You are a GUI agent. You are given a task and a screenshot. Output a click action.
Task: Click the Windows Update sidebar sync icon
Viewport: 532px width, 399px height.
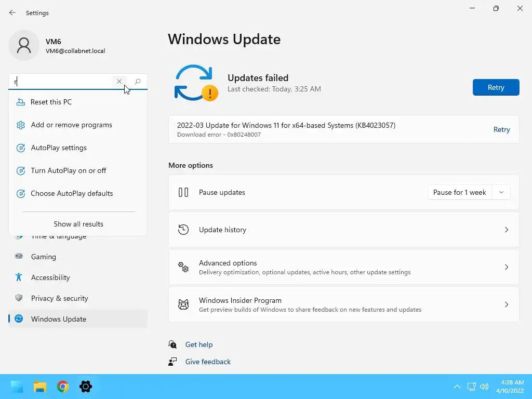click(x=19, y=318)
